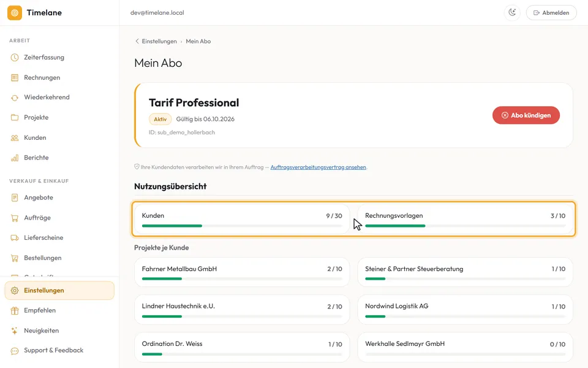Screen dimensions: 588x368
Task: Click the Wiederkehrend recurring icon
Action: point(15,98)
